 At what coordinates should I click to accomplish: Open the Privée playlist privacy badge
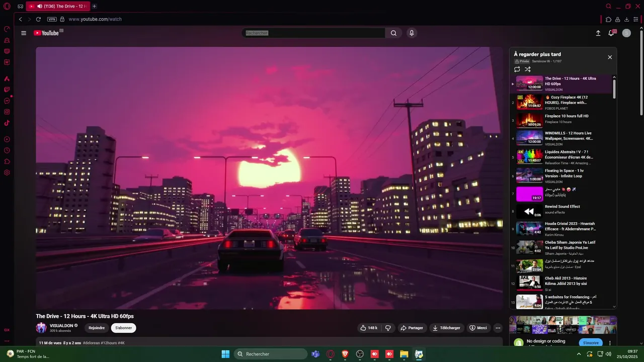[522, 61]
